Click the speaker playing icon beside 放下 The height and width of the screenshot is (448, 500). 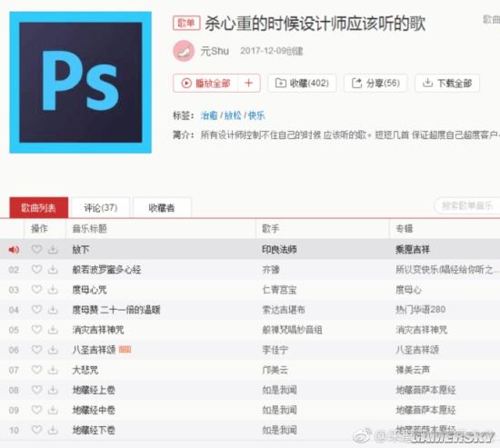tap(14, 250)
